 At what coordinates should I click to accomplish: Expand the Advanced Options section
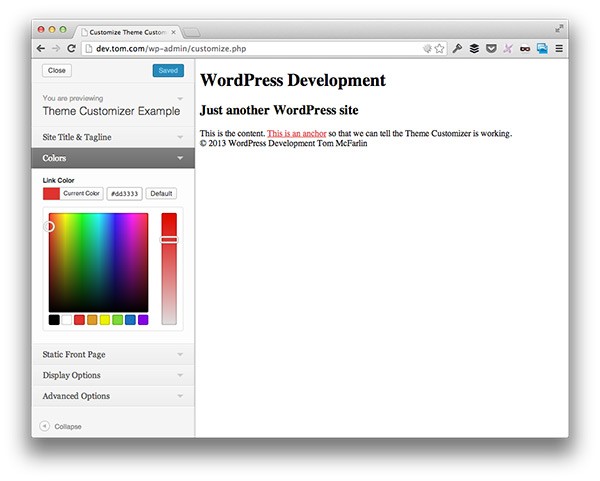tap(113, 396)
